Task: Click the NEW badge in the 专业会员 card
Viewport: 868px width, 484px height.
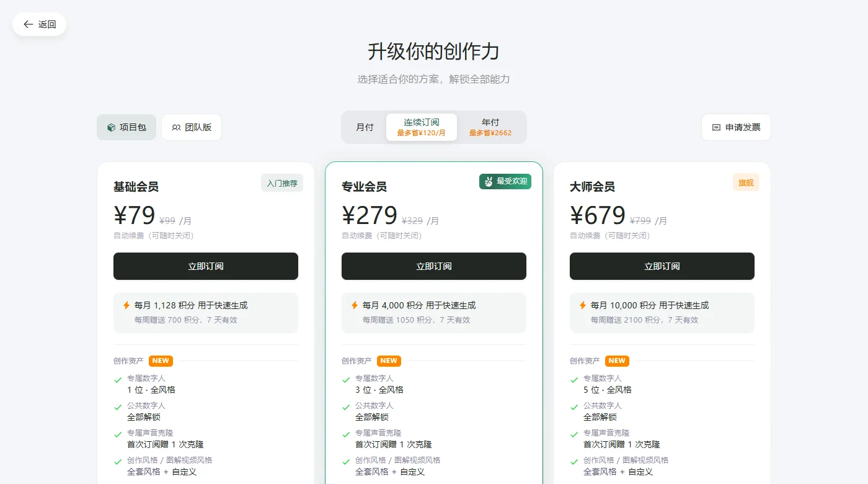Action: pyautogui.click(x=389, y=361)
